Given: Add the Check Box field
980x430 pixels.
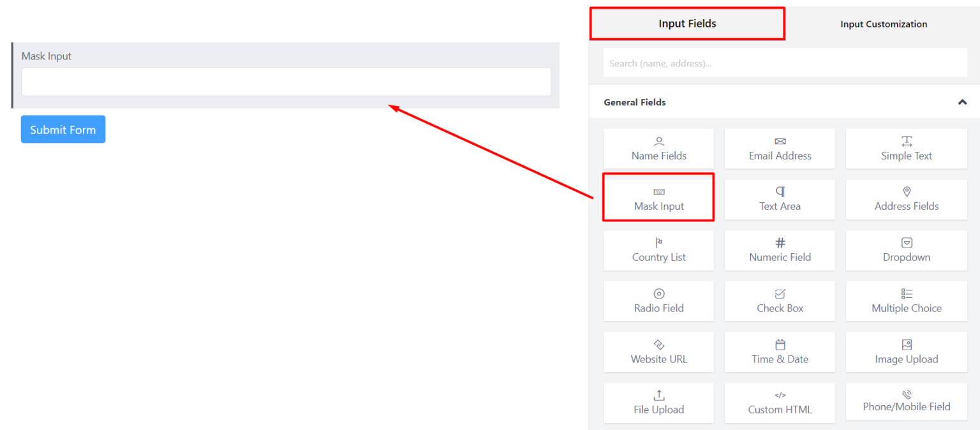Looking at the screenshot, I should pyautogui.click(x=780, y=300).
